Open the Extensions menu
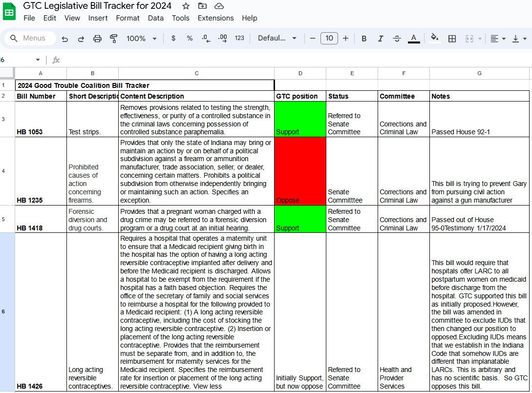532x393 pixels. coord(216,18)
